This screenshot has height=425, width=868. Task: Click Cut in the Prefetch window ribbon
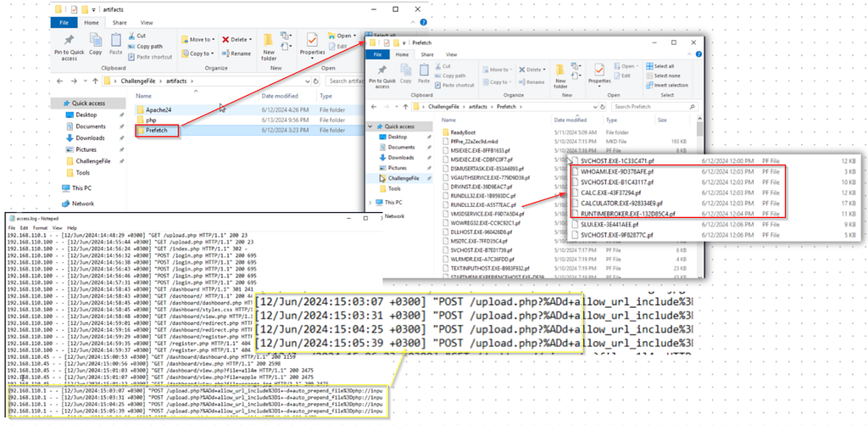point(442,66)
